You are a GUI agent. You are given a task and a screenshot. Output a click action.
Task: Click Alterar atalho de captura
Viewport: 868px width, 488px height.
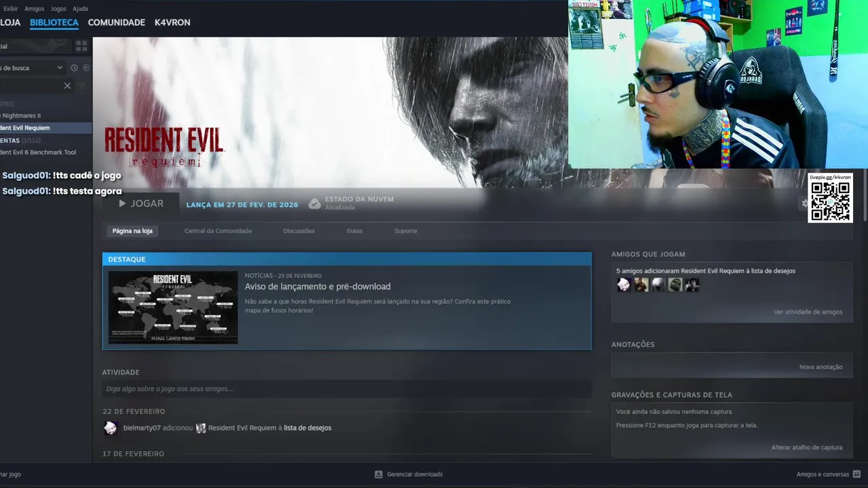click(807, 448)
